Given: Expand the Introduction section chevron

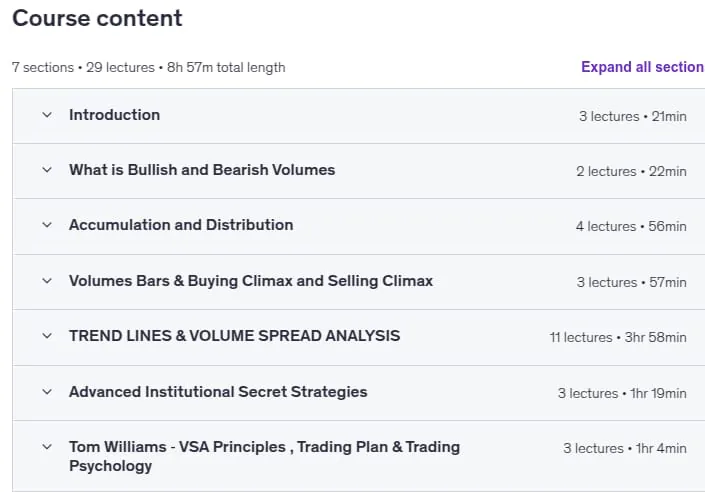Looking at the screenshot, I should click(47, 115).
